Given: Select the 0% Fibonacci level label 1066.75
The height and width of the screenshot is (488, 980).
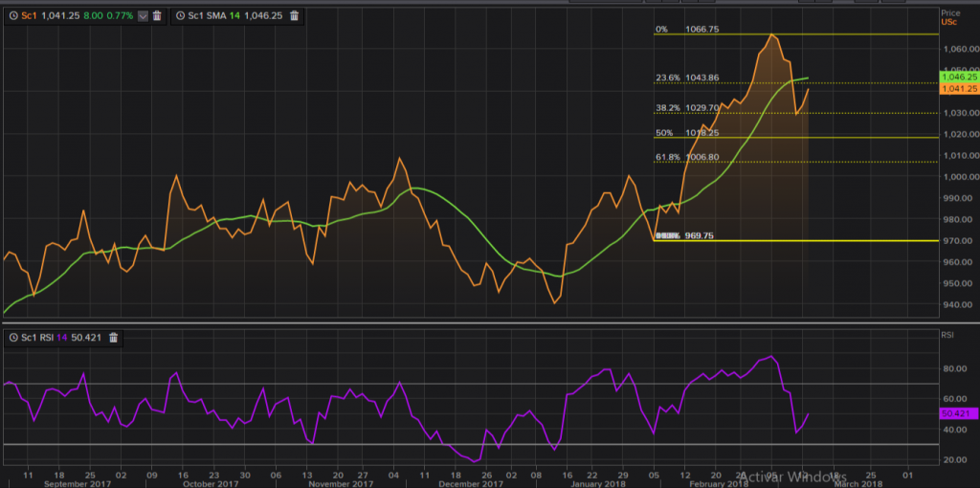Looking at the screenshot, I should click(702, 30).
